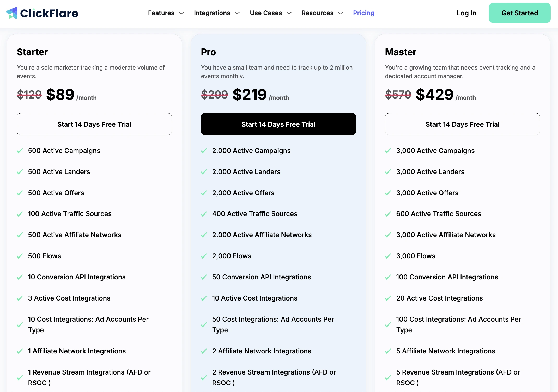Open the Integrations menu

point(212,13)
